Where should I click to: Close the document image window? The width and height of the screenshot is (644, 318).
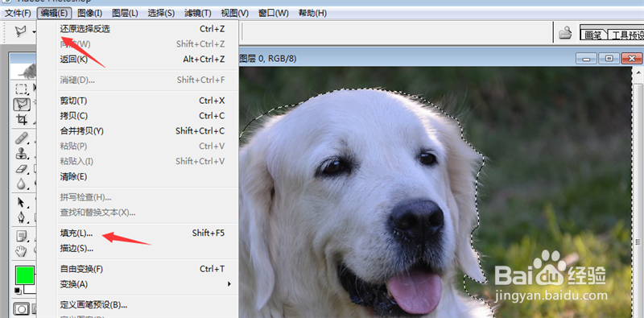[632, 58]
